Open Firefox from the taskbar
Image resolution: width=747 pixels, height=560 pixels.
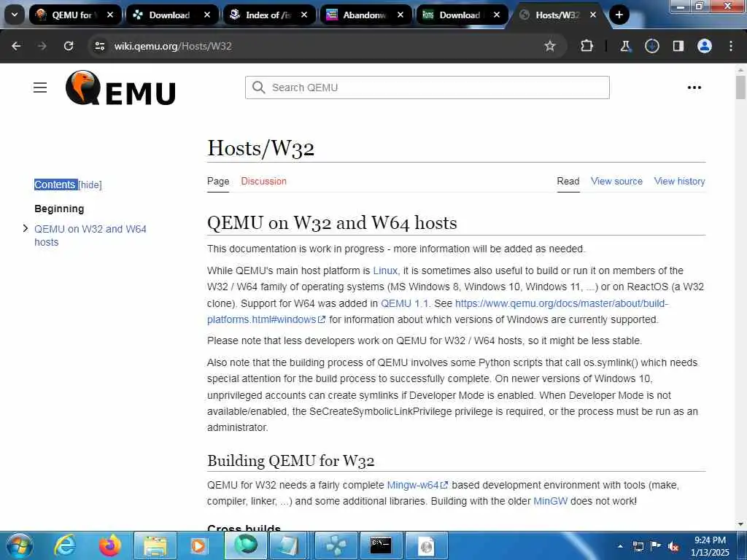point(109,545)
